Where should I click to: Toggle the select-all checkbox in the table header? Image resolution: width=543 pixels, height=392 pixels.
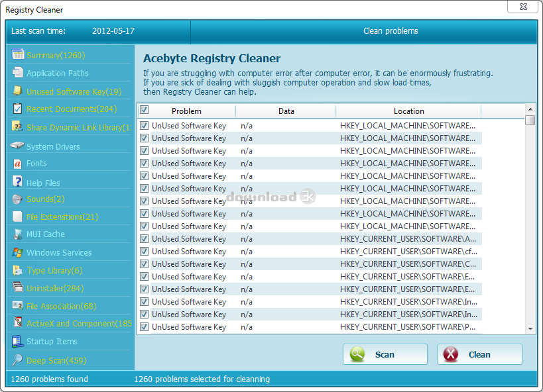point(144,110)
